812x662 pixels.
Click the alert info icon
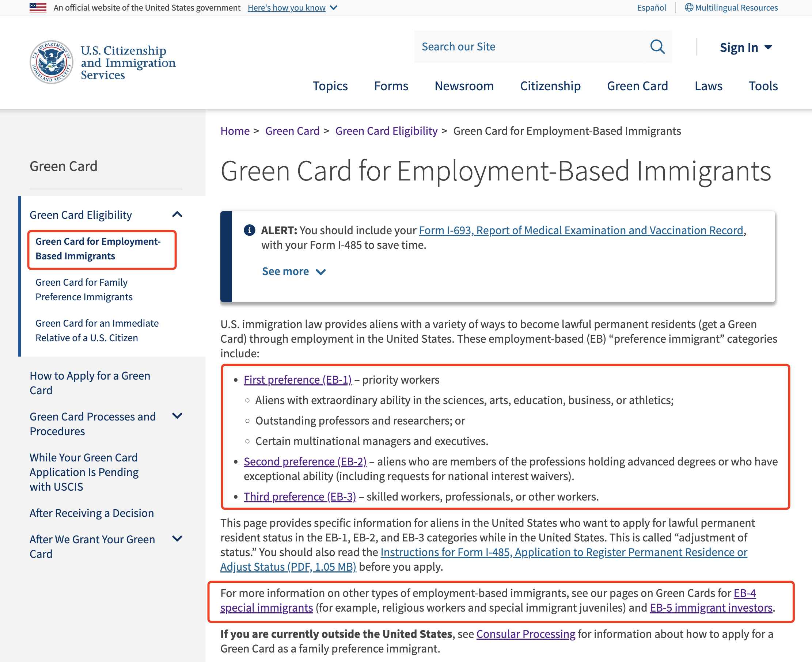pos(250,230)
